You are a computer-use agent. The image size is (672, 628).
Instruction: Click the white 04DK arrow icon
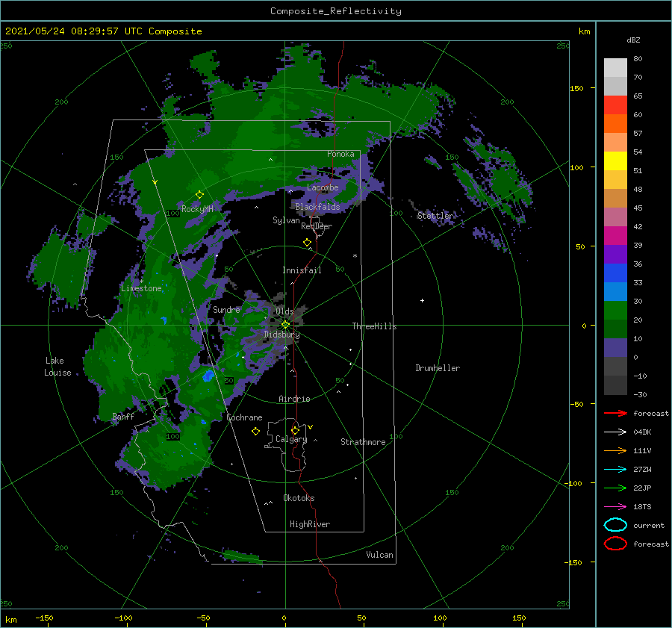click(615, 432)
